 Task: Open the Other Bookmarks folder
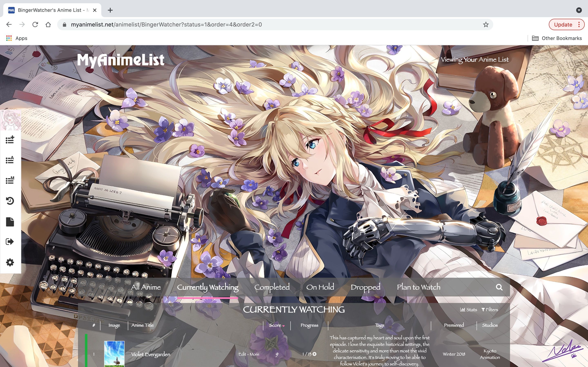[x=557, y=38]
